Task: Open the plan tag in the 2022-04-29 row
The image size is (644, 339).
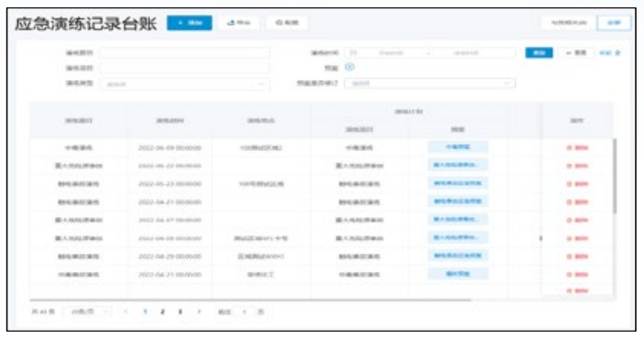Action: [x=458, y=256]
